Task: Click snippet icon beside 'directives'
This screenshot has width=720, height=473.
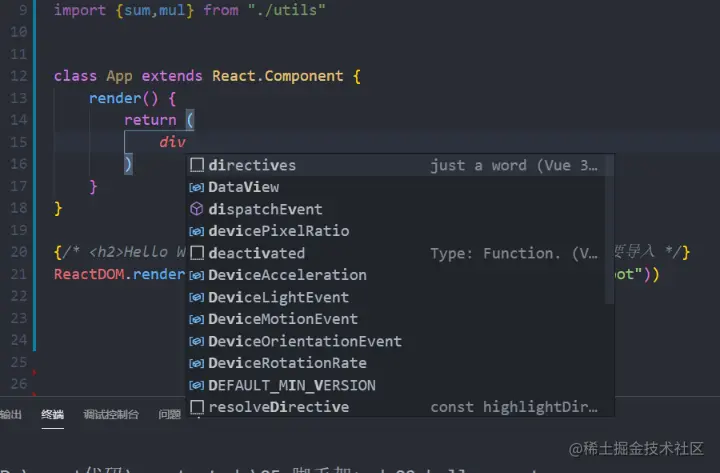Action: pos(197,165)
